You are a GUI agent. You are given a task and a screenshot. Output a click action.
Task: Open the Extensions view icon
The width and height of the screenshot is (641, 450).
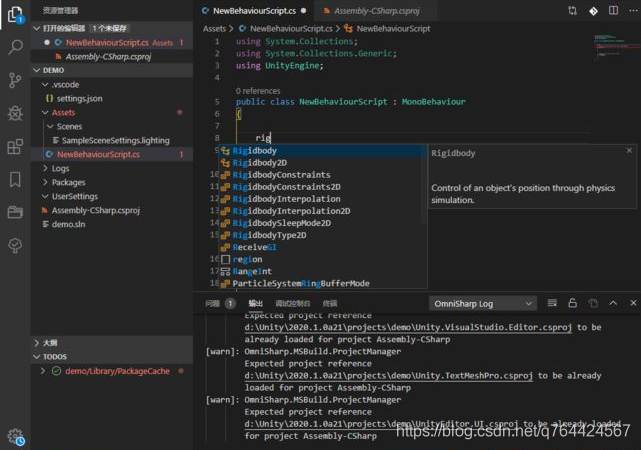[x=15, y=146]
